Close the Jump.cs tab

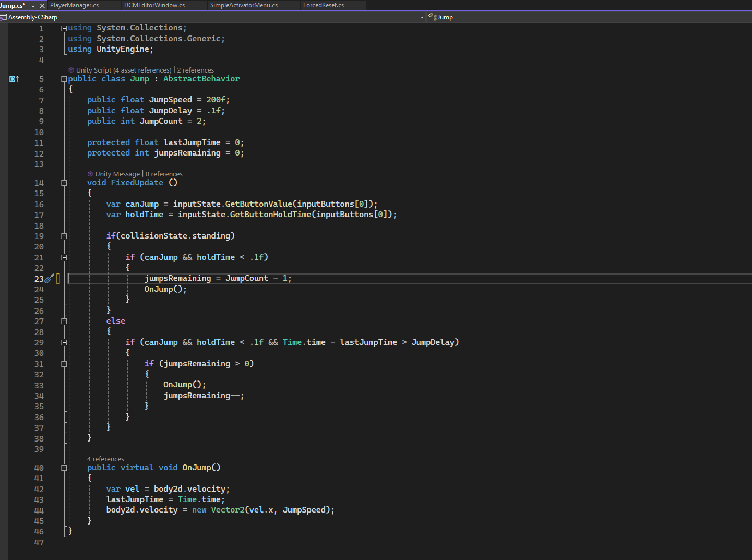[42, 5]
